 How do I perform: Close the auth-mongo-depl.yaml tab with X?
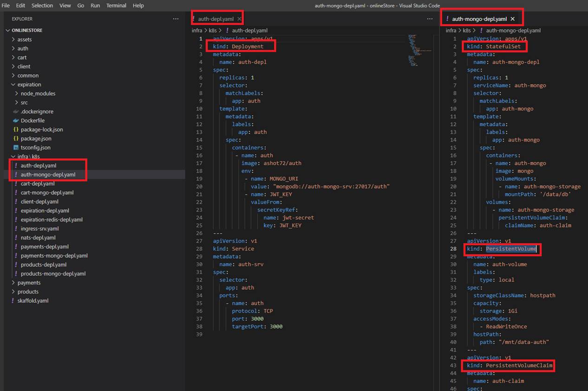[513, 19]
